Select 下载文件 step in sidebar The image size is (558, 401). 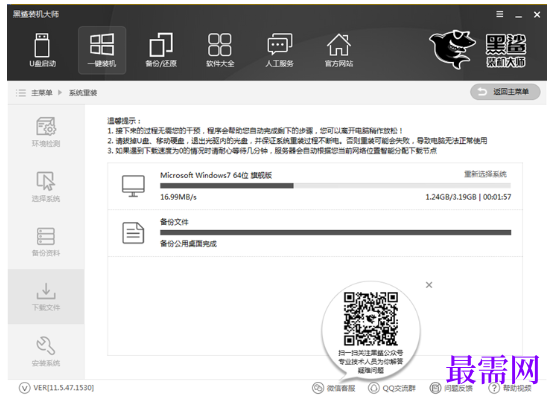click(x=46, y=296)
